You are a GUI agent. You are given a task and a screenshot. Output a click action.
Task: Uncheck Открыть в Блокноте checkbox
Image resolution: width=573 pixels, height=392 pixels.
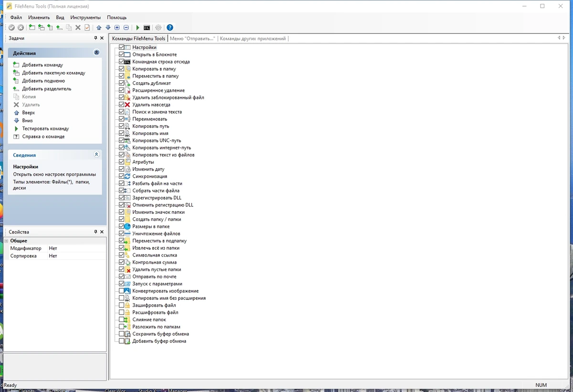pyautogui.click(x=121, y=54)
